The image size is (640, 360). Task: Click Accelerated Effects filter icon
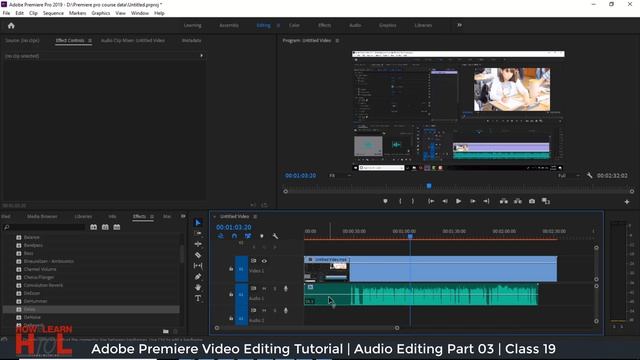[93, 227]
